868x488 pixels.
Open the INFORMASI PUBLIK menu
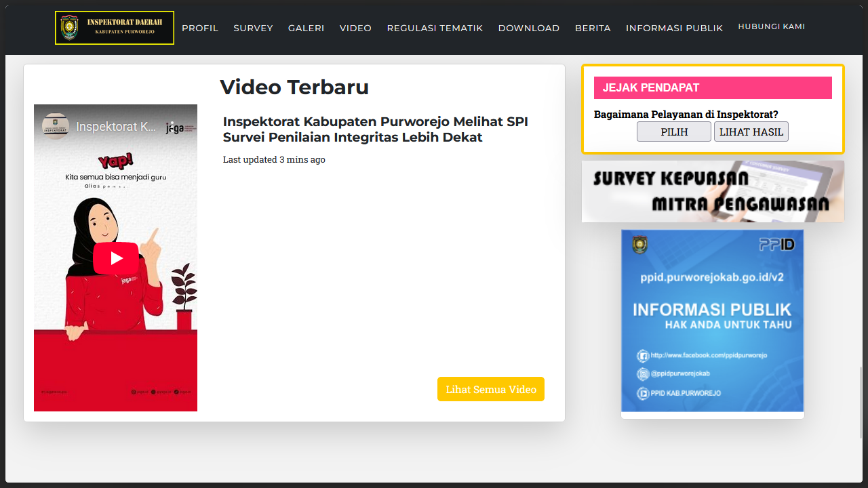674,28
